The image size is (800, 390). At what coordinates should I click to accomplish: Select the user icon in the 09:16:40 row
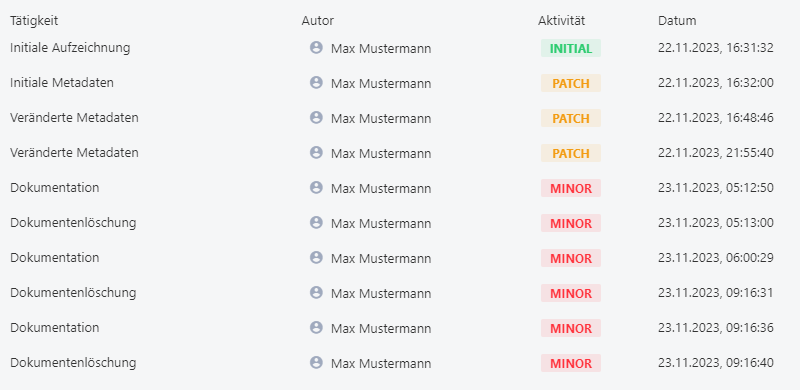(316, 363)
